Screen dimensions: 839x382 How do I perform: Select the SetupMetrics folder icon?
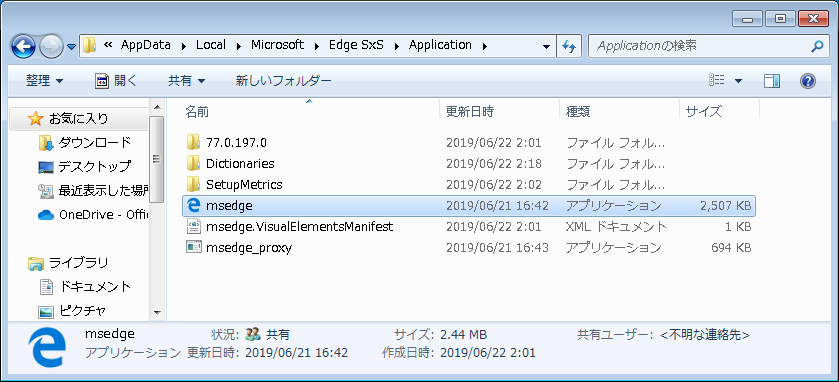tap(193, 185)
